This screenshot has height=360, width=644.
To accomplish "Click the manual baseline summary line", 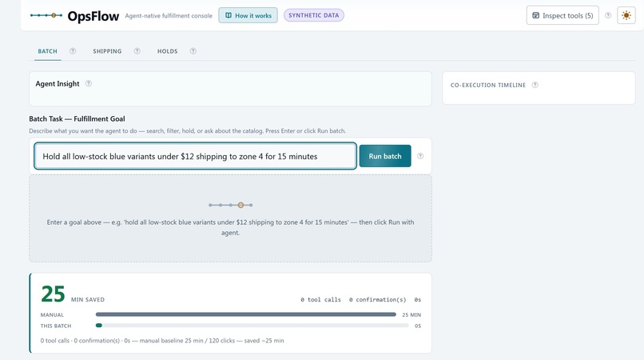I will (x=162, y=341).
